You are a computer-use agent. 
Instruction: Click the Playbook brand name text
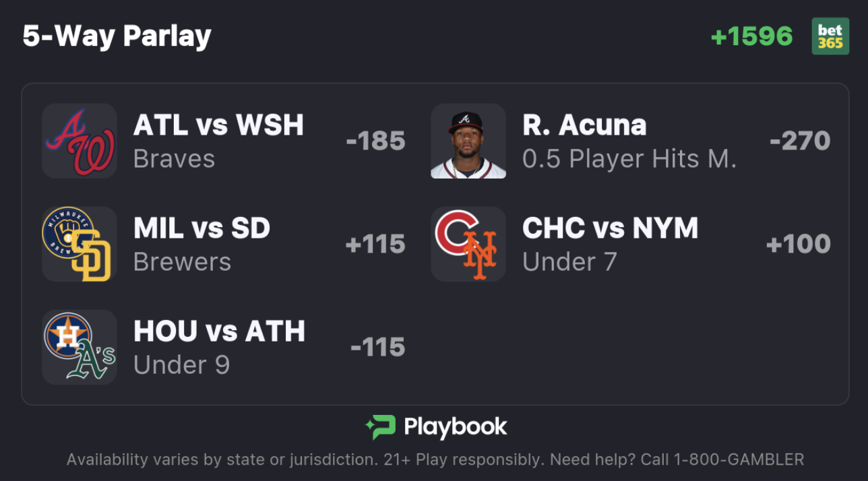coord(456,427)
